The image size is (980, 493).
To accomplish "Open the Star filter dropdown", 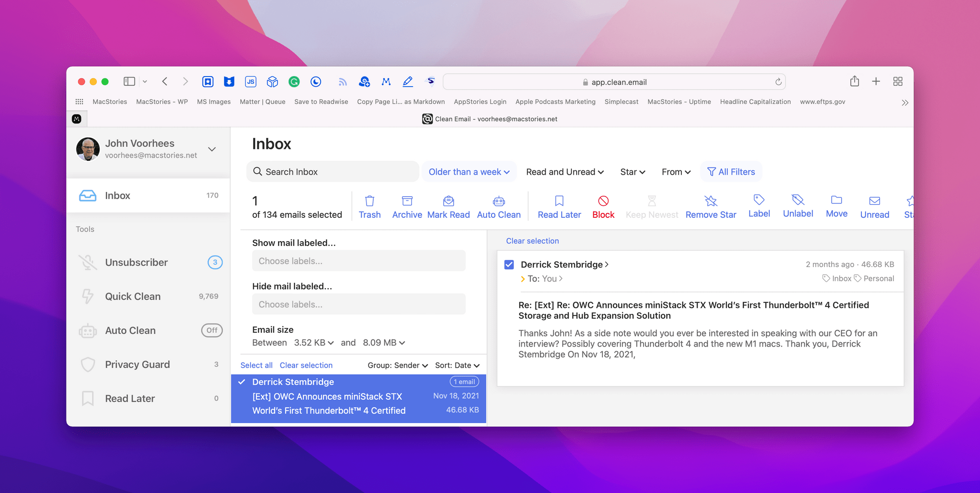I will tap(633, 172).
